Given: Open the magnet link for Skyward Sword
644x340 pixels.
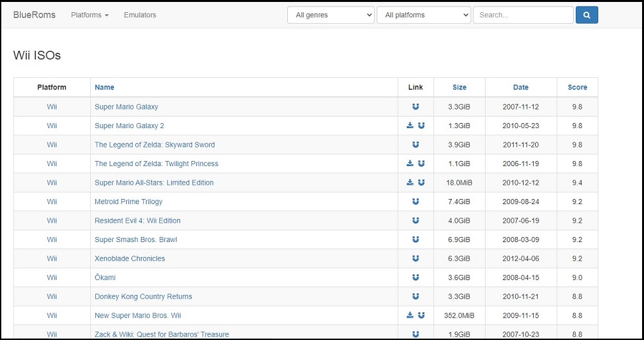Looking at the screenshot, I should click(x=415, y=144).
